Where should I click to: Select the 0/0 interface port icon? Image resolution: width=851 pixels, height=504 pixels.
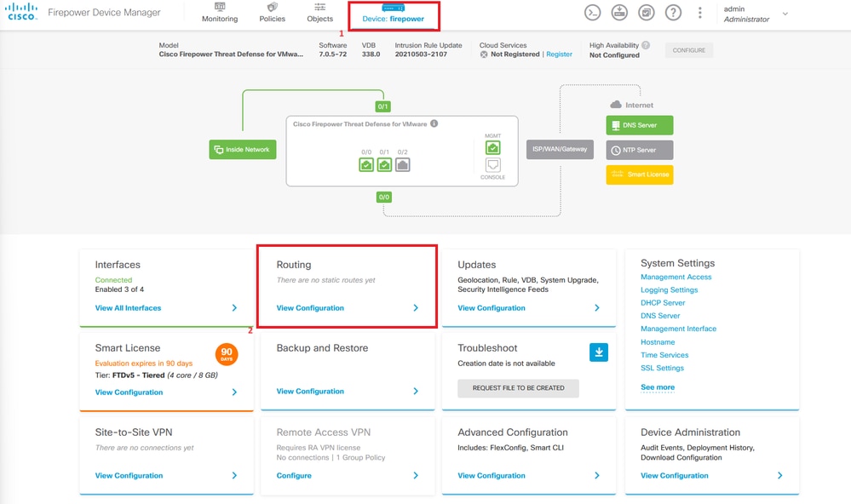pyautogui.click(x=366, y=164)
